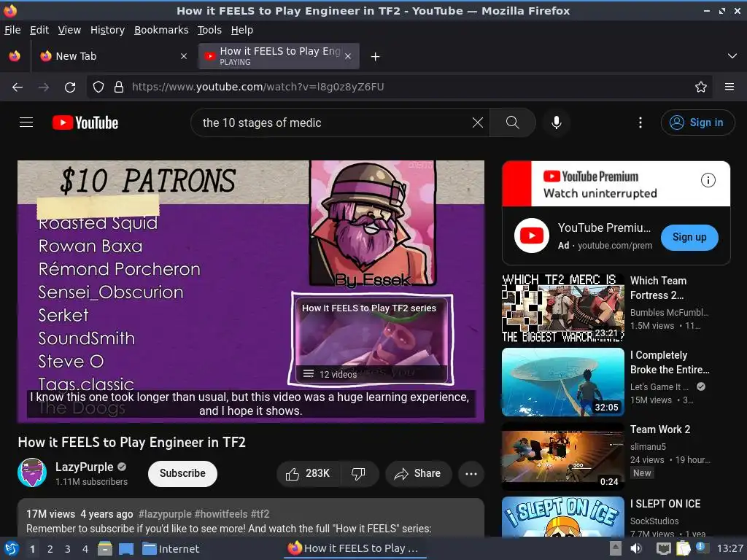Open Bookmarks menu
The width and height of the screenshot is (747, 560).
tap(161, 30)
